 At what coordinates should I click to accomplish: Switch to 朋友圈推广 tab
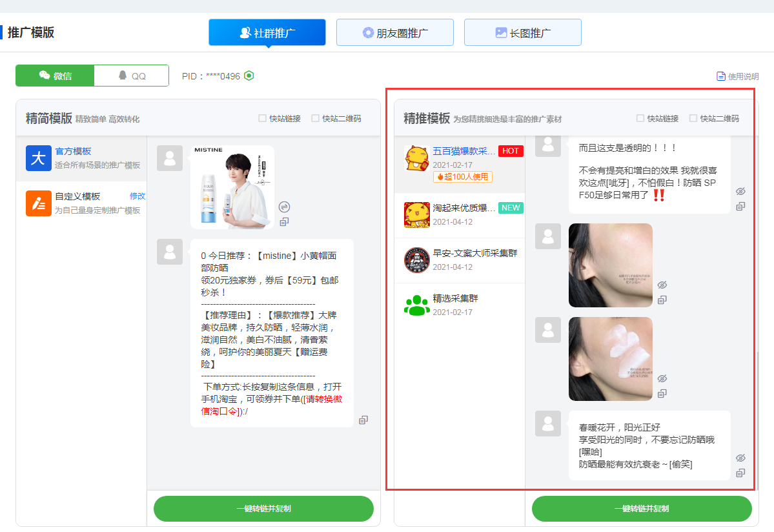pyautogui.click(x=394, y=32)
